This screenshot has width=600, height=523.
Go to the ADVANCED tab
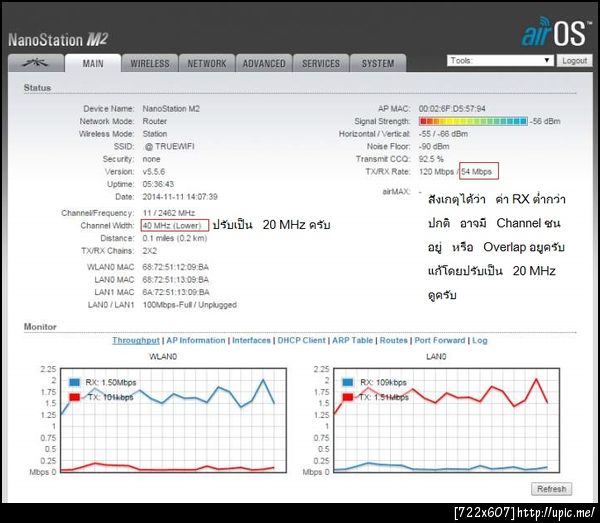(264, 63)
